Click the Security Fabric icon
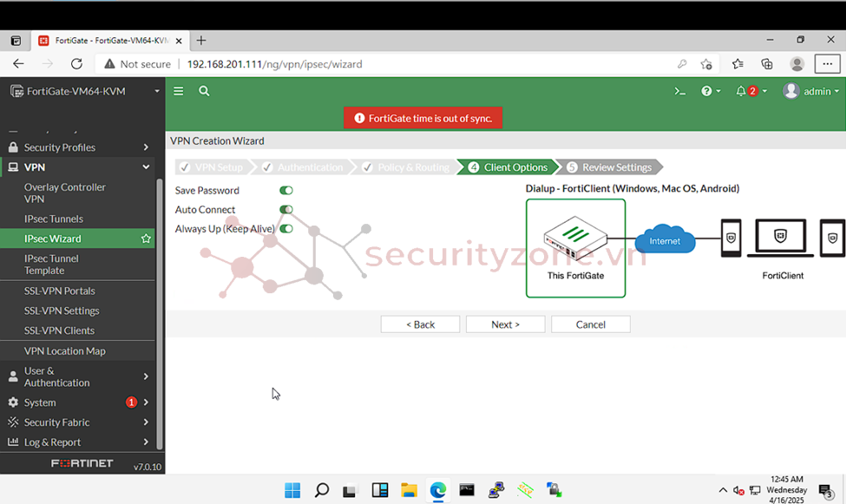Screen dimensions: 846x504 tap(13, 422)
